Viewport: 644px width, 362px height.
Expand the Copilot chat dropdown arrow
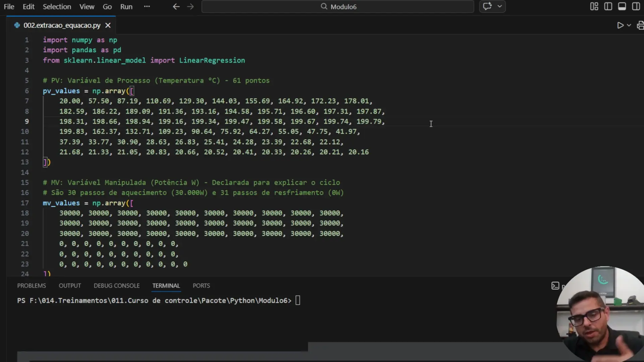[x=499, y=6]
